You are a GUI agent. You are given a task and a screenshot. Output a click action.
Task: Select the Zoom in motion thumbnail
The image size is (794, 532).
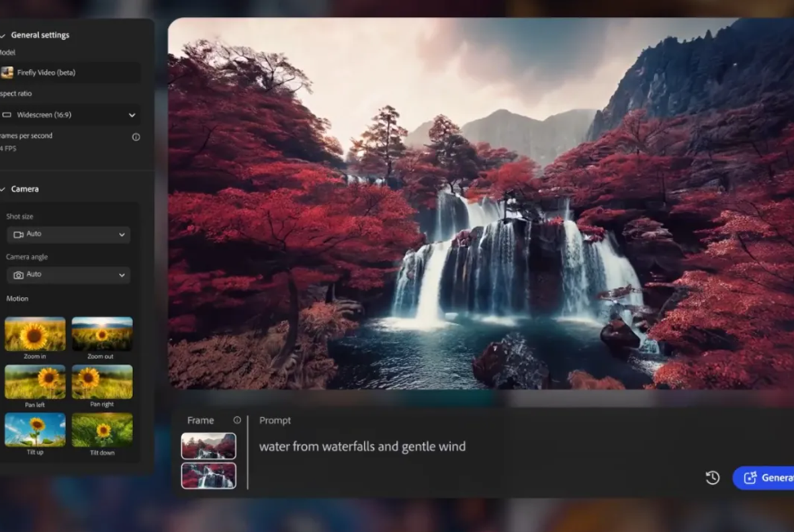35,334
